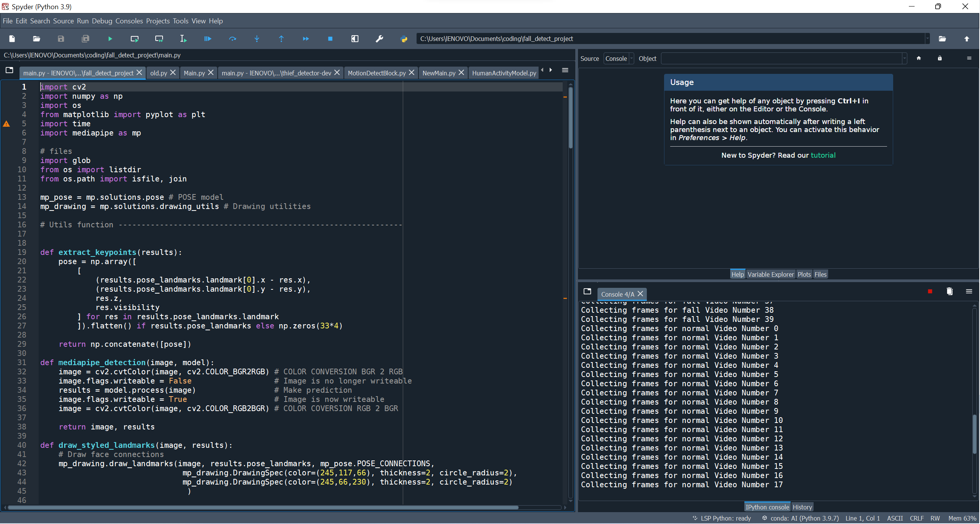Screen dimensions: 980x524
Task: Interrupt kernel with red stop square
Action: [x=930, y=292]
